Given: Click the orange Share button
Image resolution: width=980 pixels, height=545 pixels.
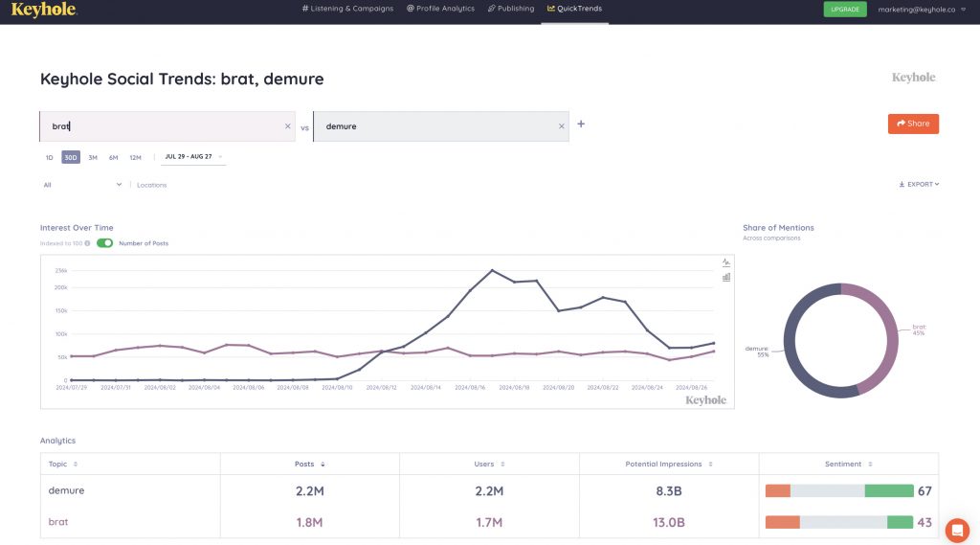Looking at the screenshot, I should 913,124.
